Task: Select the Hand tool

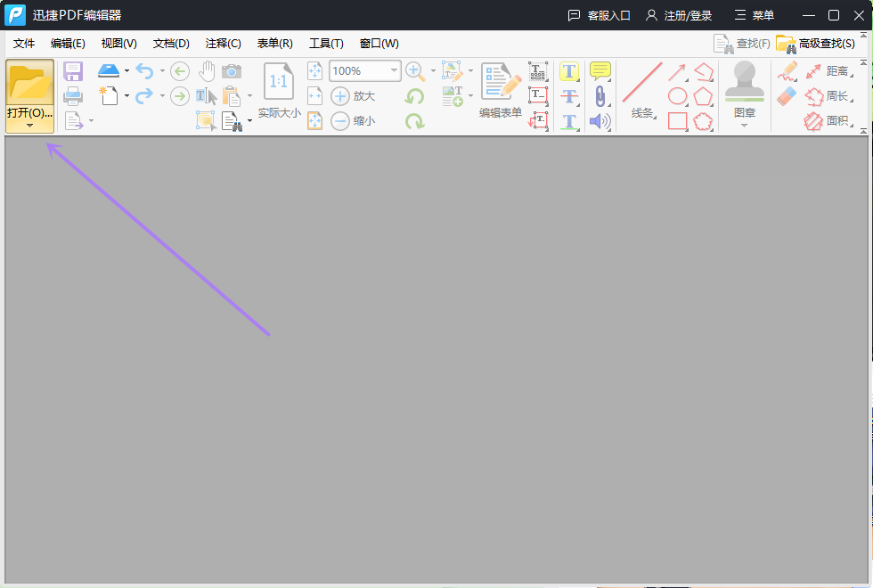Action: click(x=207, y=71)
